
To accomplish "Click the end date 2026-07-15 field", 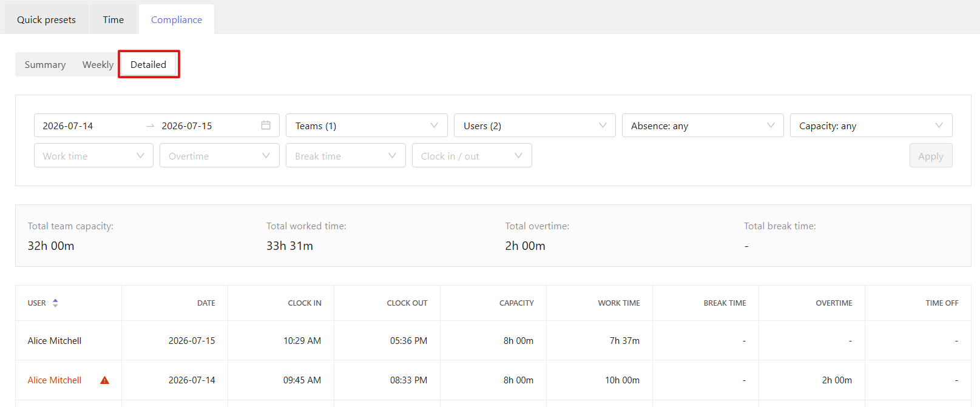I will (x=187, y=126).
